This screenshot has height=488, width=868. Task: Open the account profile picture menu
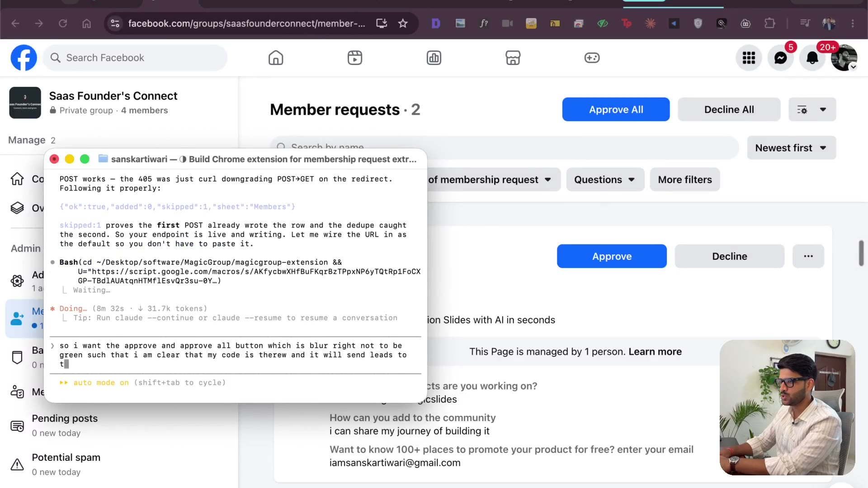[844, 58]
